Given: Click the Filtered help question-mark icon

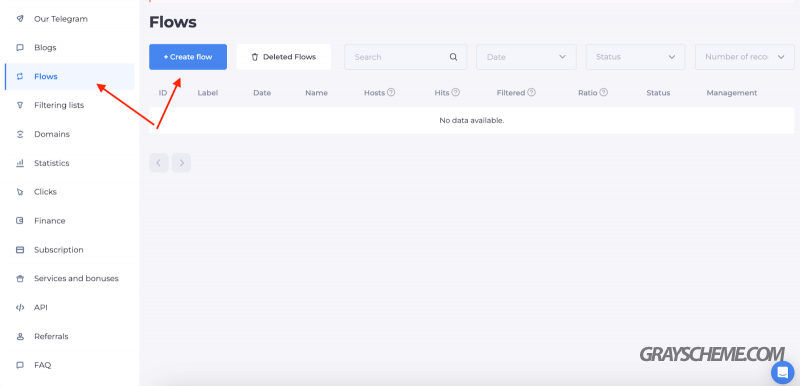Looking at the screenshot, I should click(531, 92).
